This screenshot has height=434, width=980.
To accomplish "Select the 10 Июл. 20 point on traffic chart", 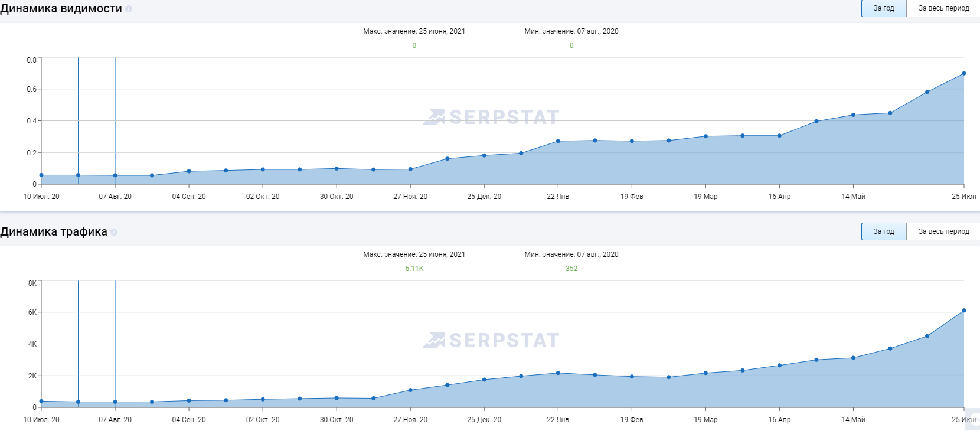I will pyautogui.click(x=41, y=402).
